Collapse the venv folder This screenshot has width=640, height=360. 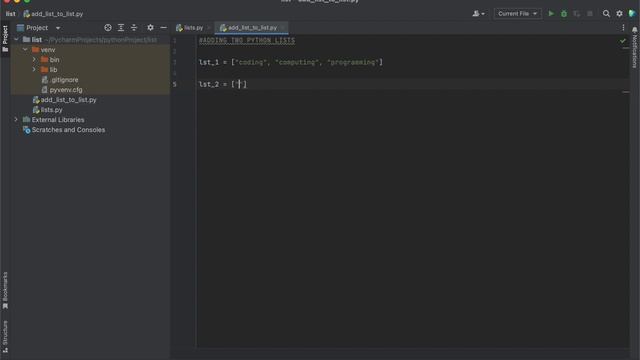(25, 50)
